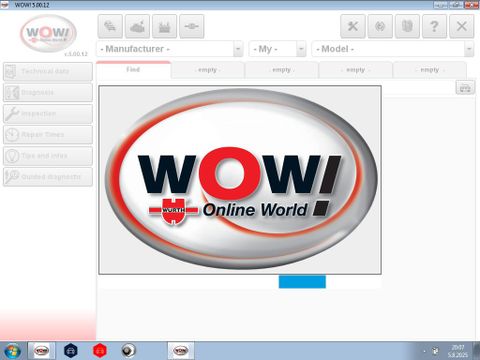Open the Repair Times section
480x360 pixels.
coord(48,135)
